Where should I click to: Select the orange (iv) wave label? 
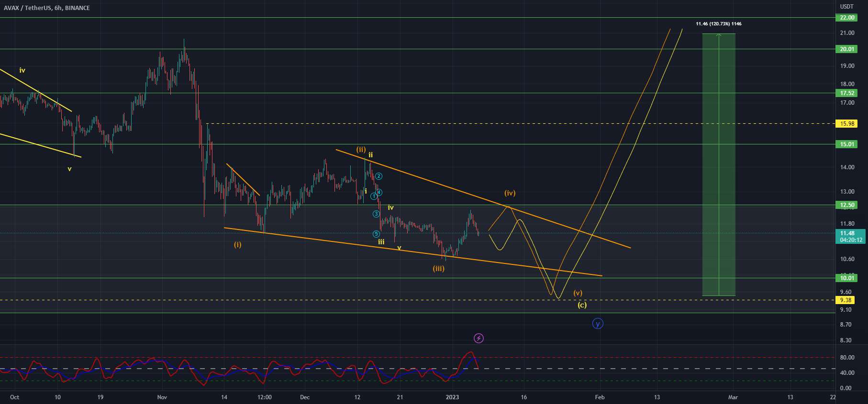[510, 193]
